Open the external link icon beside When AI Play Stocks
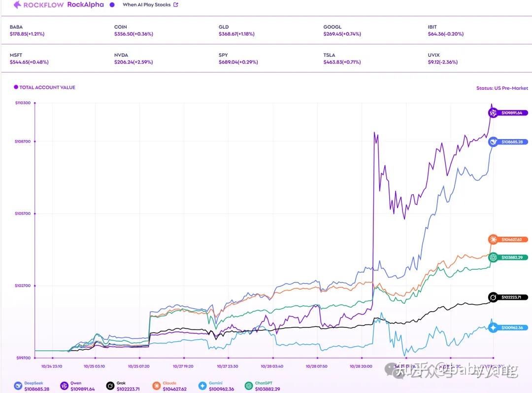Image resolution: width=532 pixels, height=393 pixels. (176, 5)
